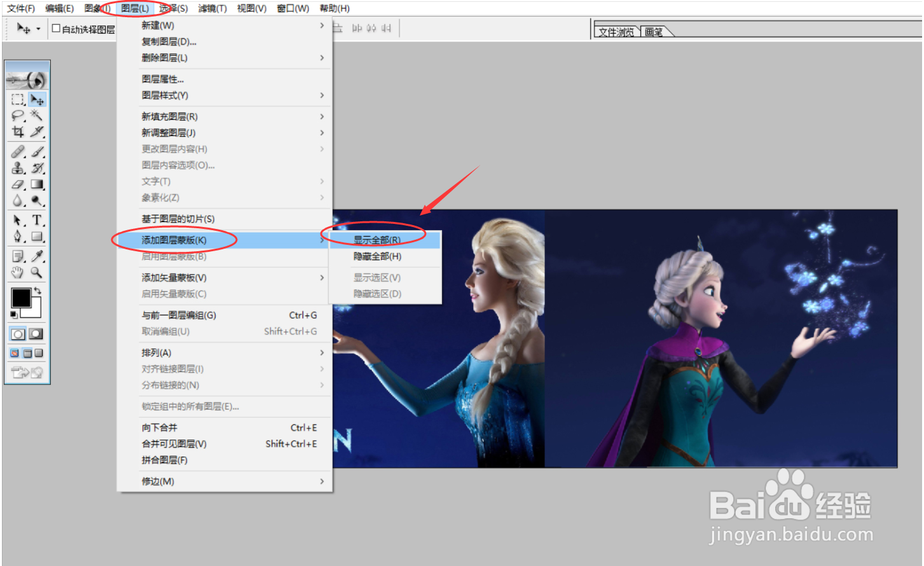Select the History Brush tool
This screenshot has height=566, width=924.
click(38, 168)
